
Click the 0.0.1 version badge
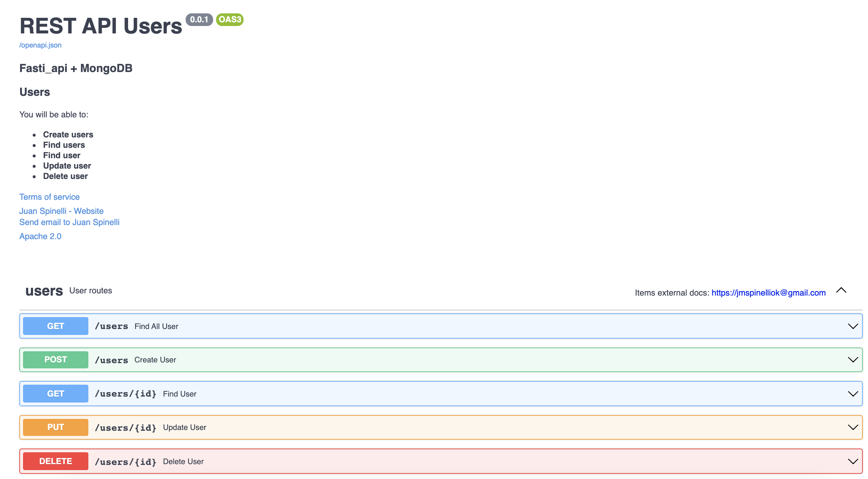pos(199,19)
